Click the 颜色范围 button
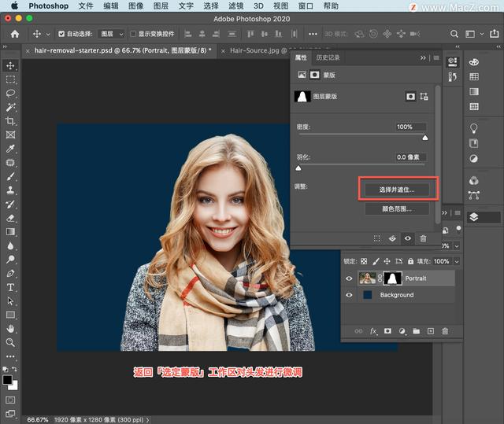 click(x=397, y=209)
